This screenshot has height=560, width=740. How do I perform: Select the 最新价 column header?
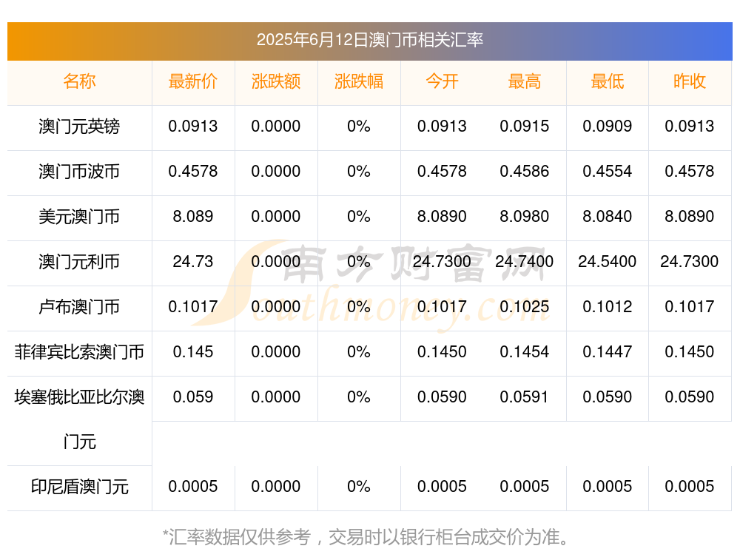193,81
